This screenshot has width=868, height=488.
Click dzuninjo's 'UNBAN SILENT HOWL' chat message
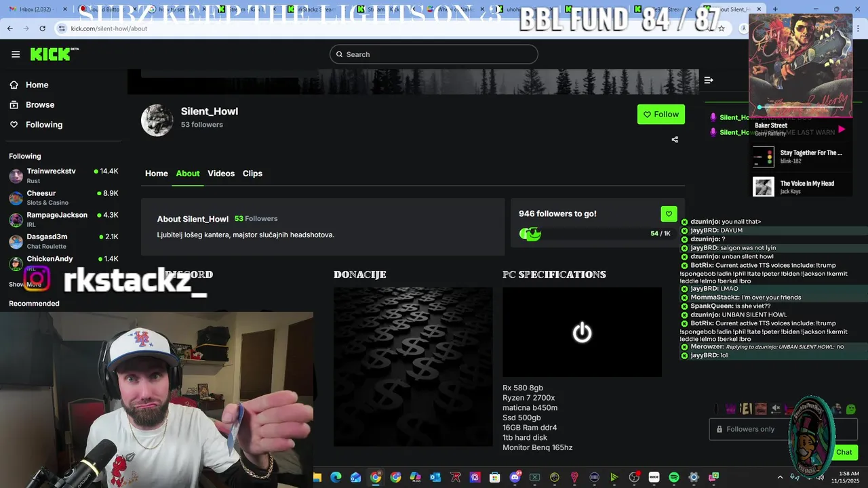(739, 315)
